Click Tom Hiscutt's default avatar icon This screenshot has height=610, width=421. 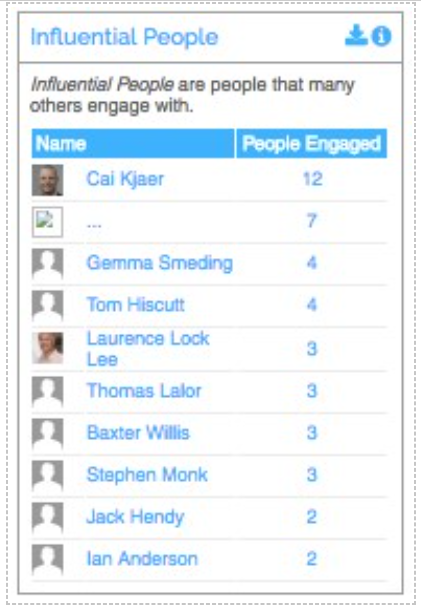[47, 306]
